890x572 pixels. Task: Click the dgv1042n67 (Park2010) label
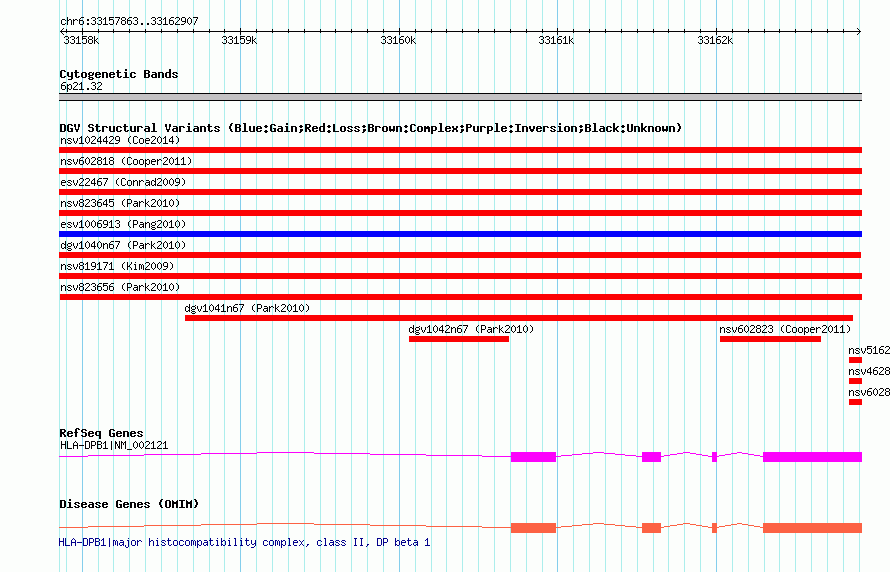tap(471, 329)
